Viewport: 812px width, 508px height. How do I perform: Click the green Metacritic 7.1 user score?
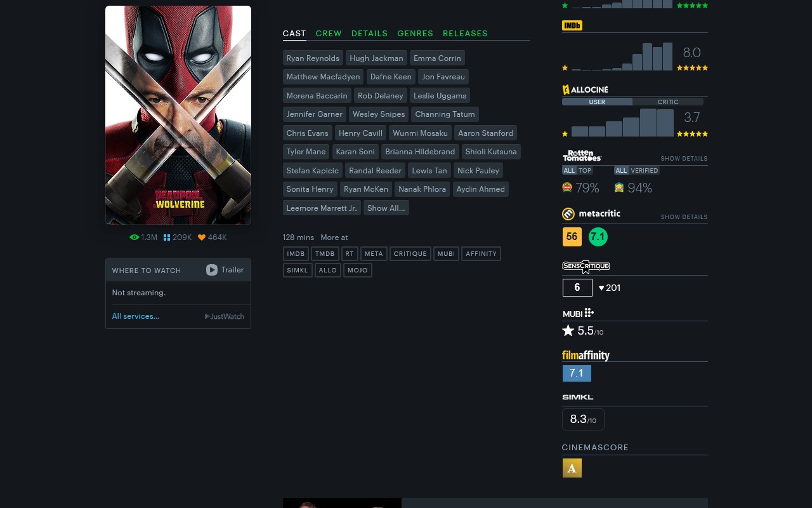(598, 237)
